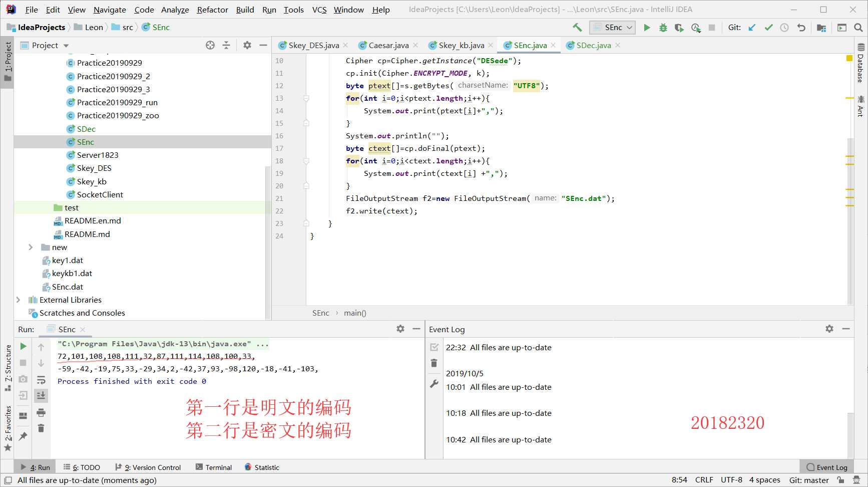Open the Refactor menu

[x=212, y=10]
